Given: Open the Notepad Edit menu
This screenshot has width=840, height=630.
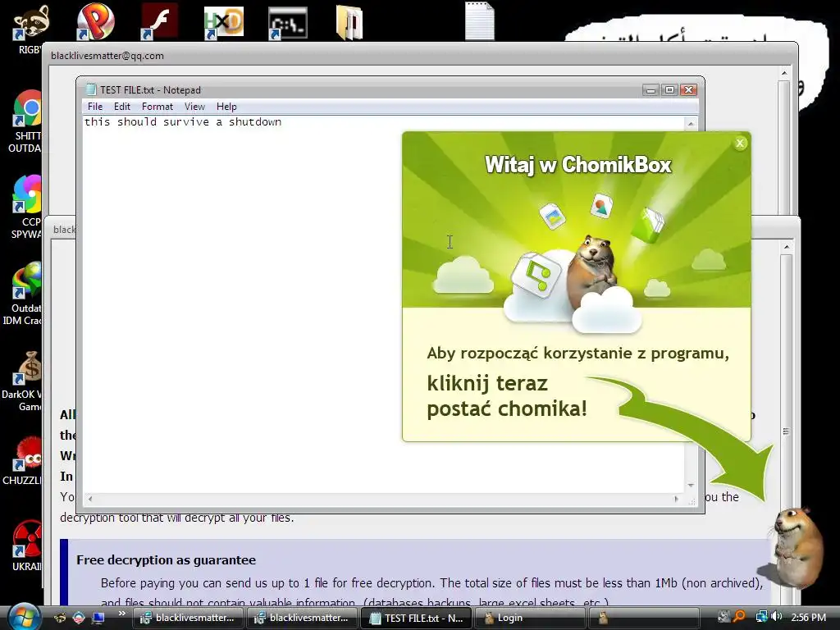Looking at the screenshot, I should [122, 107].
